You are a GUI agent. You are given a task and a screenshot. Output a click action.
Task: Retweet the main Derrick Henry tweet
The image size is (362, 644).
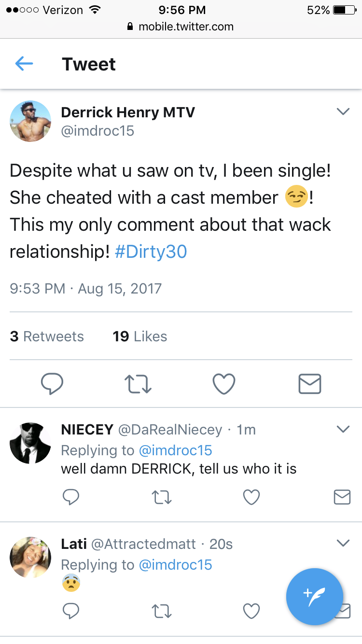pos(139,384)
